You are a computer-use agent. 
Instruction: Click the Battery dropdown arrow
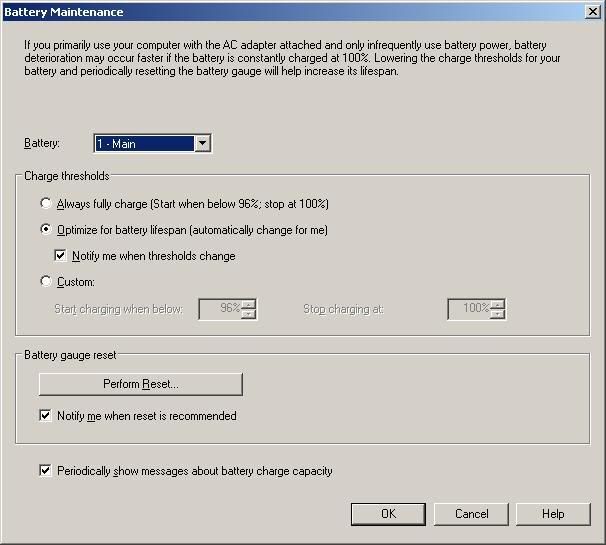[x=203, y=144]
